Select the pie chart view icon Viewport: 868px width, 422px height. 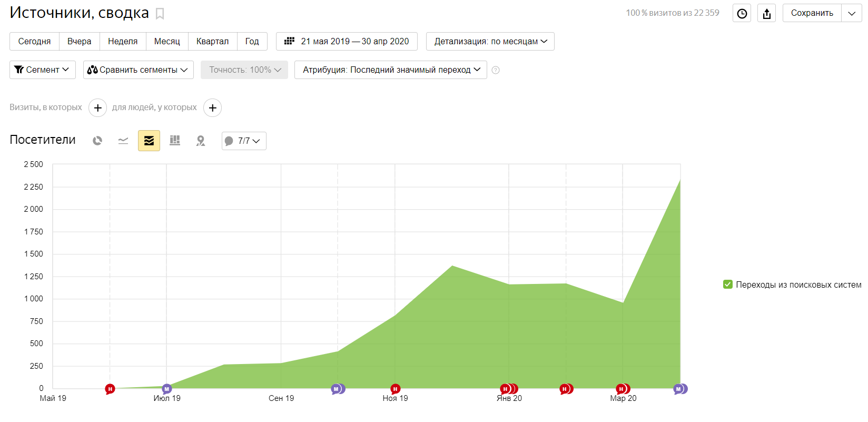point(97,141)
